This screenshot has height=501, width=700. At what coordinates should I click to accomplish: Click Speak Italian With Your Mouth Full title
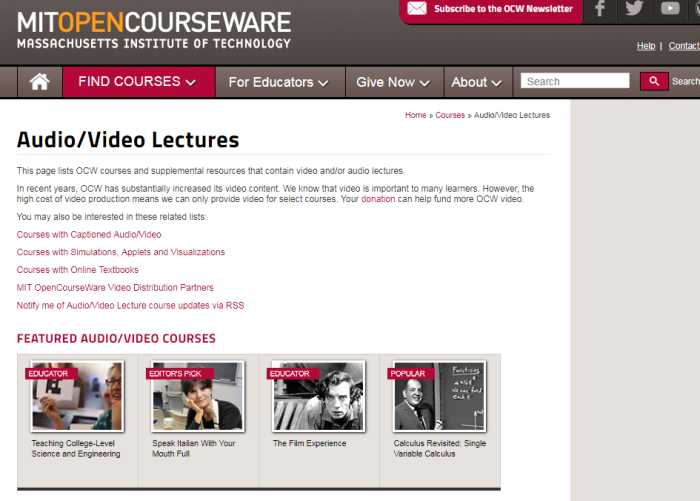[194, 448]
